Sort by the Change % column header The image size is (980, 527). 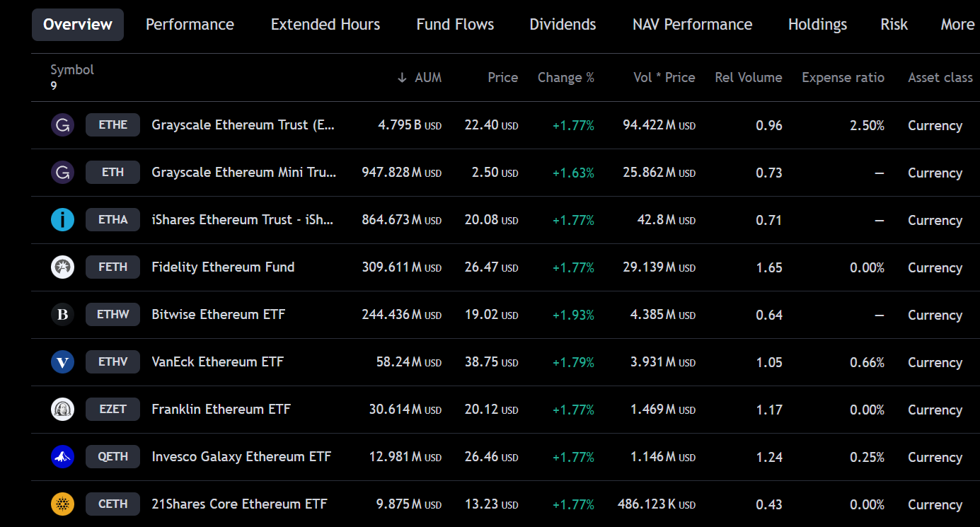pos(566,78)
